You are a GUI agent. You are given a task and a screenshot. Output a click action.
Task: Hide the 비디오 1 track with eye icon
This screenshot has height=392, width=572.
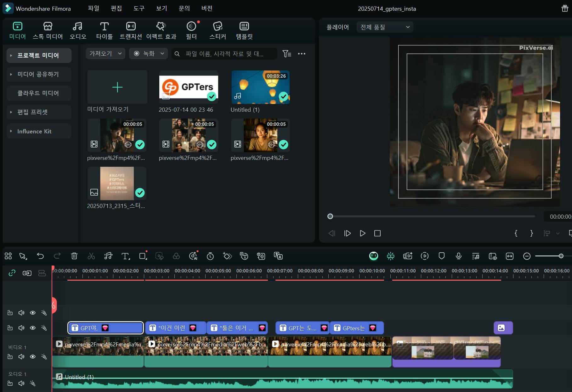(x=33, y=356)
